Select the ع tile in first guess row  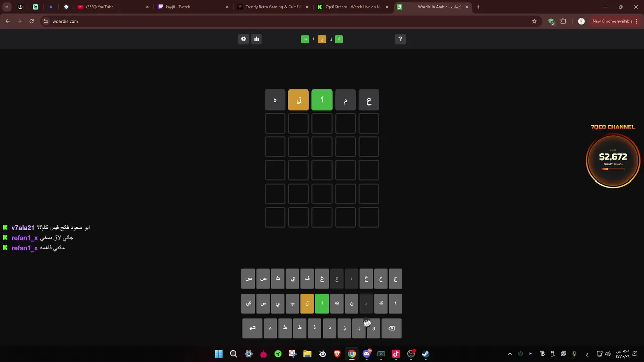click(x=369, y=100)
